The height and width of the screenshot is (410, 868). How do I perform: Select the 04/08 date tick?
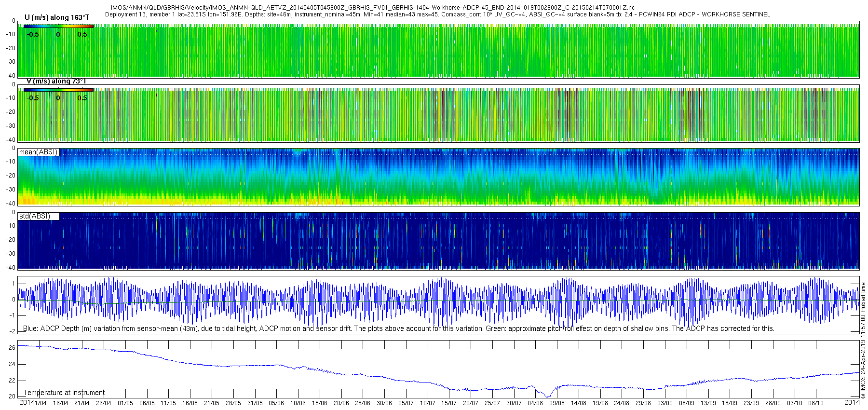[535, 403]
